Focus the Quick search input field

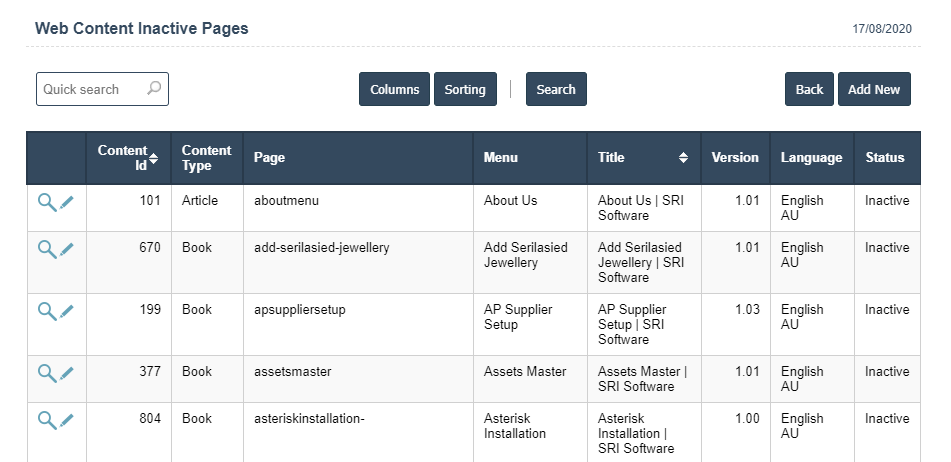pos(92,89)
